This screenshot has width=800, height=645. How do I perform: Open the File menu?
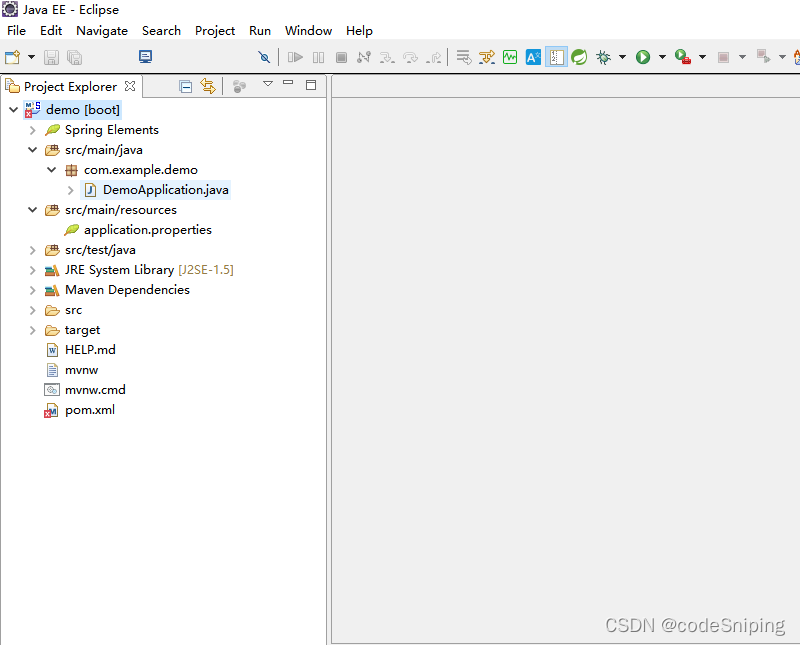point(16,31)
